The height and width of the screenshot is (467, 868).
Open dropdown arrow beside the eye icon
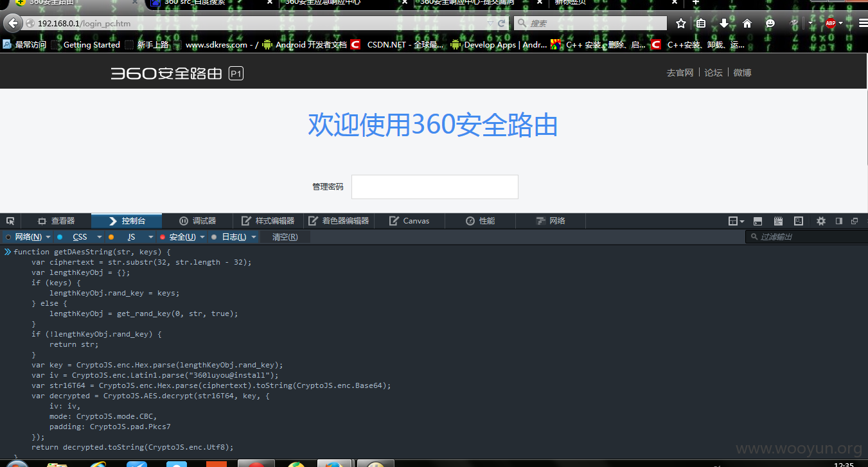coord(811,23)
